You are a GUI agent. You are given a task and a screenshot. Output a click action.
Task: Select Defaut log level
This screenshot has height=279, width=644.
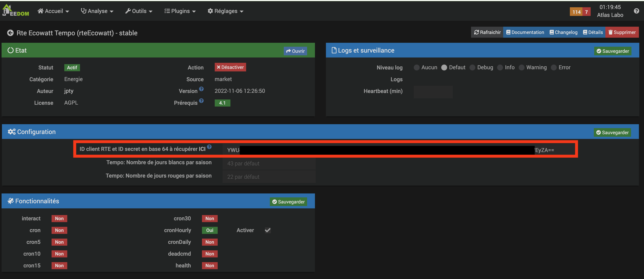coord(444,67)
